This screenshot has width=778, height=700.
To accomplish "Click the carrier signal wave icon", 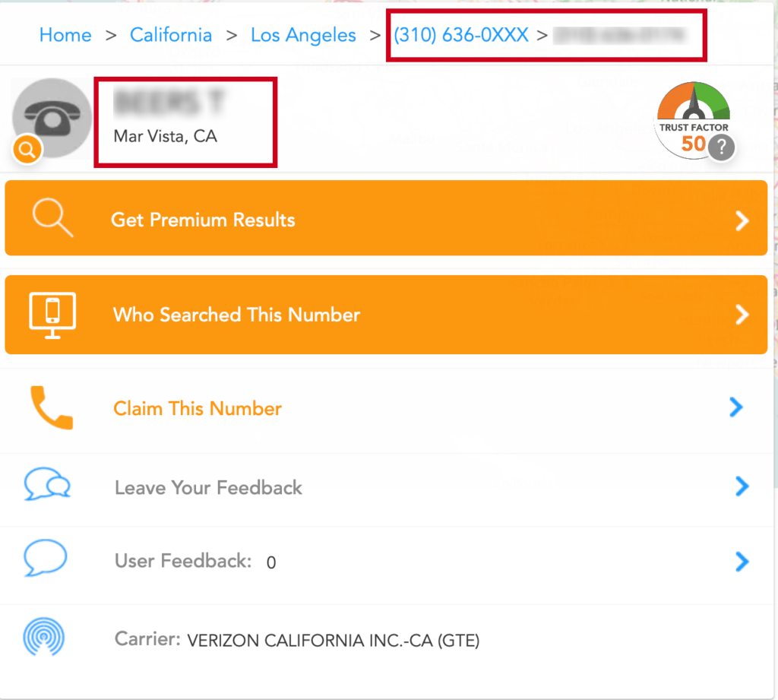I will [x=43, y=636].
